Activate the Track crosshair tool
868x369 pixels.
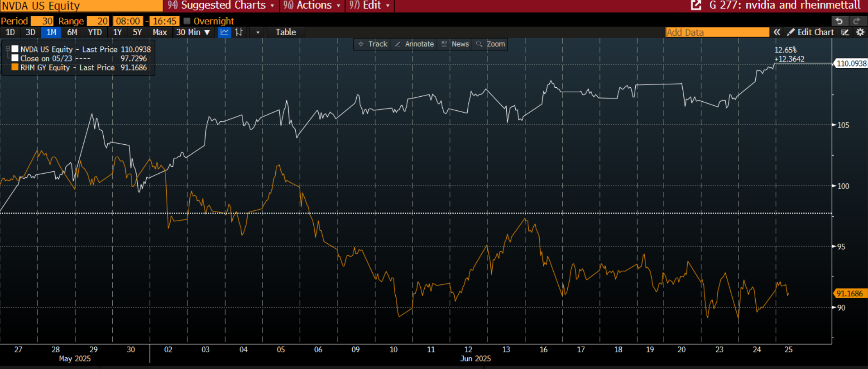373,44
